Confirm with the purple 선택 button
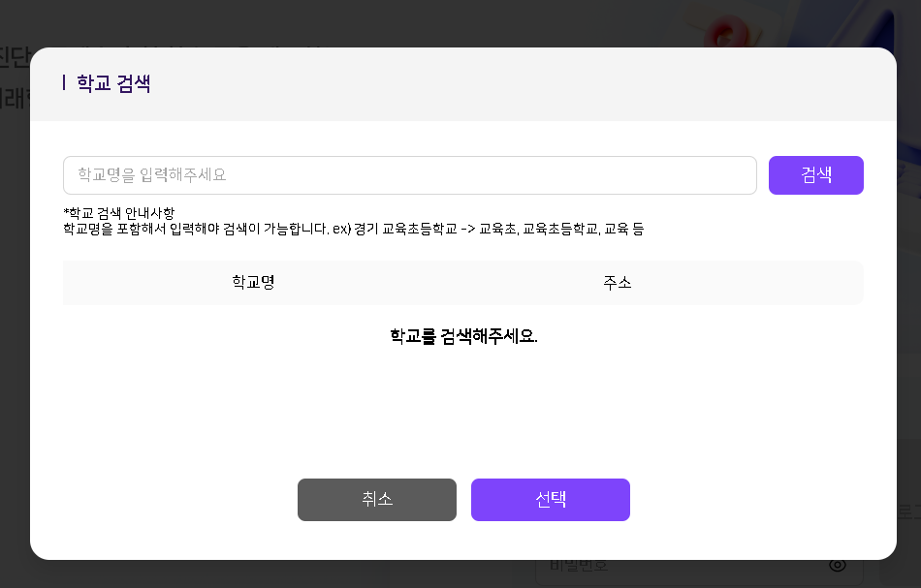 [550, 500]
